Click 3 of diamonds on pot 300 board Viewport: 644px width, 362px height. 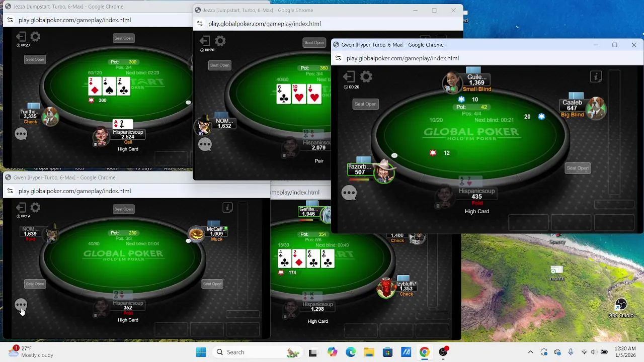coord(95,86)
